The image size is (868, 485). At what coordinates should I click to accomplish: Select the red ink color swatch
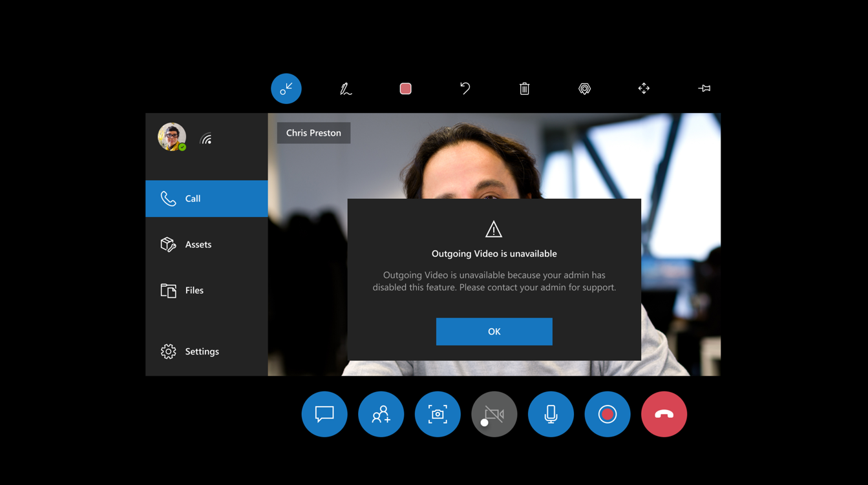(x=405, y=88)
